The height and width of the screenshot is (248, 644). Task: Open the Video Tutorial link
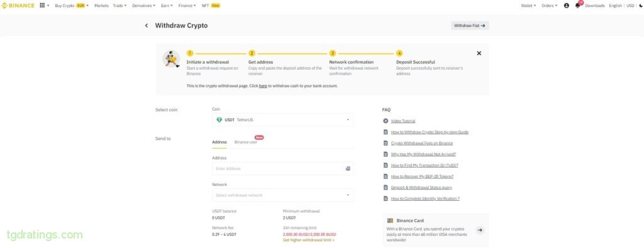[403, 121]
